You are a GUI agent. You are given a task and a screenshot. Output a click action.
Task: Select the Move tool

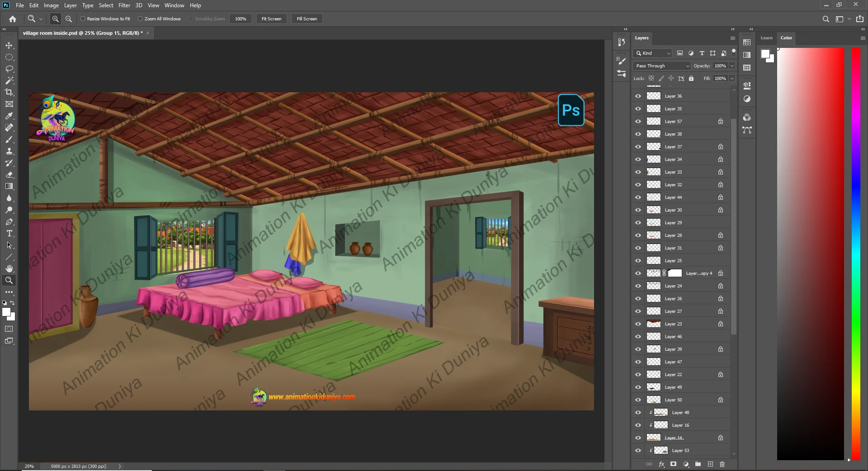[x=9, y=46]
